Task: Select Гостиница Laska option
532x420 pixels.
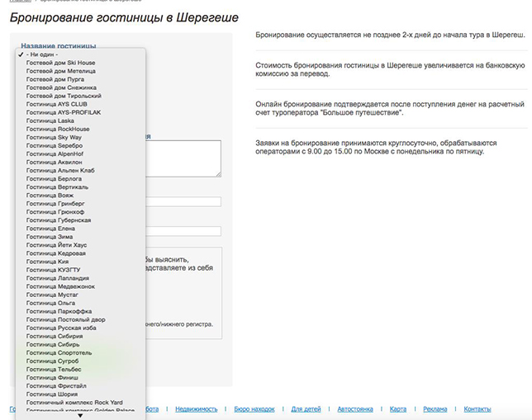Action: tap(80, 120)
